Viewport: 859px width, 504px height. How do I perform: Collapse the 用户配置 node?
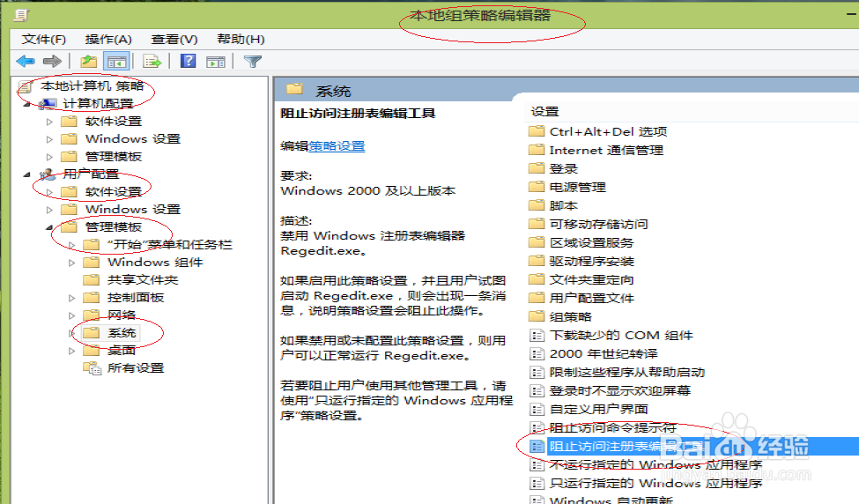tap(26, 174)
